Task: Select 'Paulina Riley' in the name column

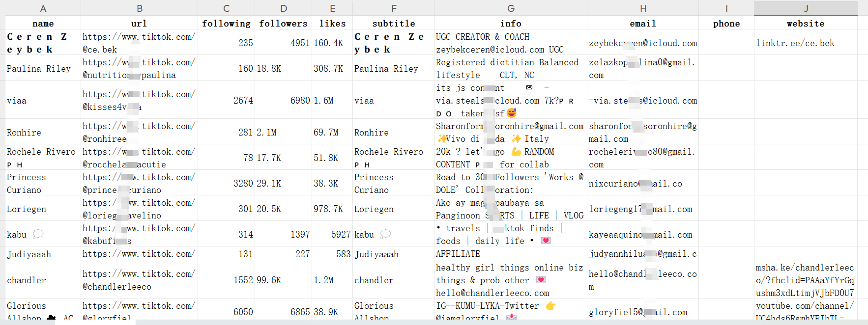Action: tap(43, 68)
